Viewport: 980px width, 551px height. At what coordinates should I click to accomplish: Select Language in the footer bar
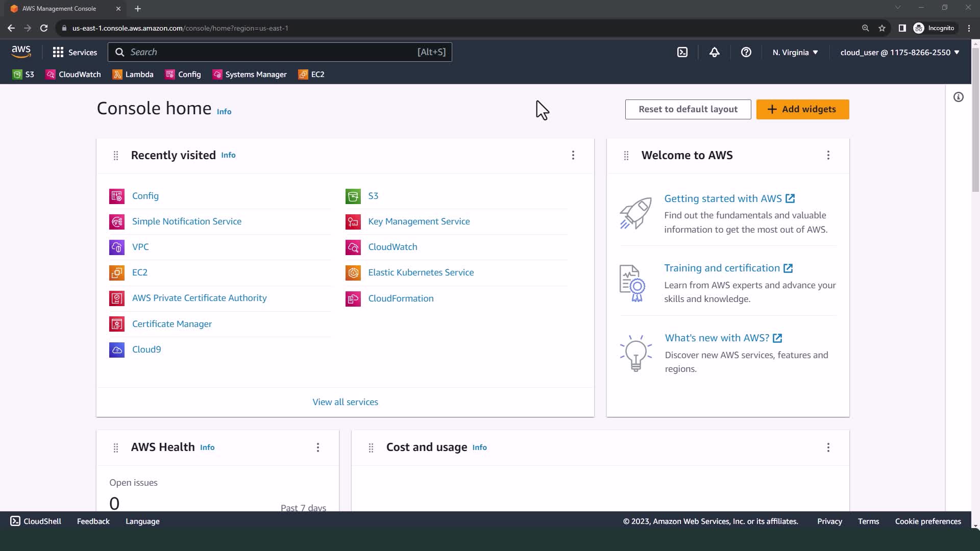coord(142,521)
